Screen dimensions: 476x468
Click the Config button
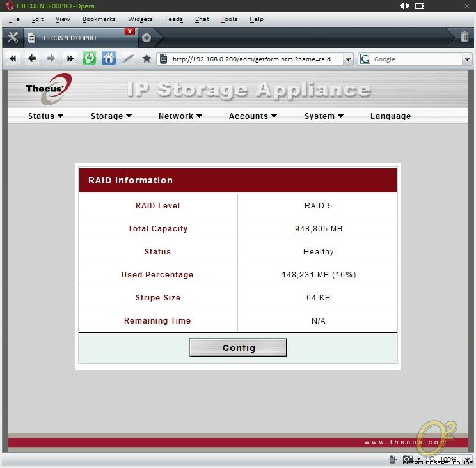click(x=238, y=348)
